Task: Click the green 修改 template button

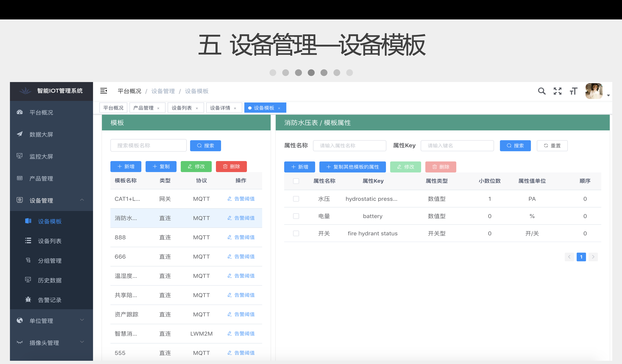Action: coord(196,166)
